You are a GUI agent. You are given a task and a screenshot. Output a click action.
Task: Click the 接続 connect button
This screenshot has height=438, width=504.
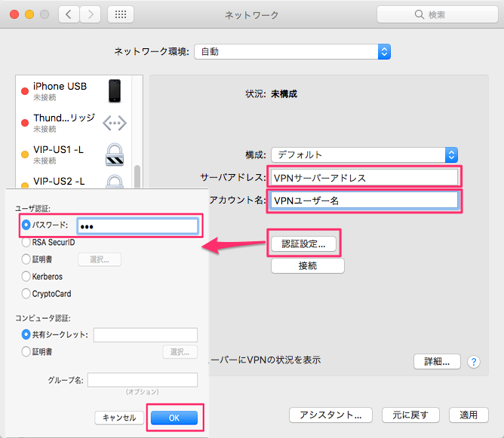(308, 266)
